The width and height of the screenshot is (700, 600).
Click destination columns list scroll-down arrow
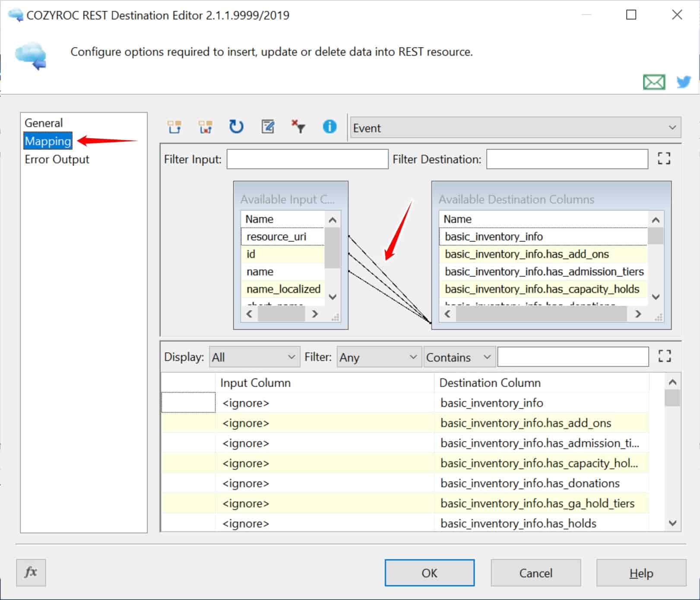[656, 297]
